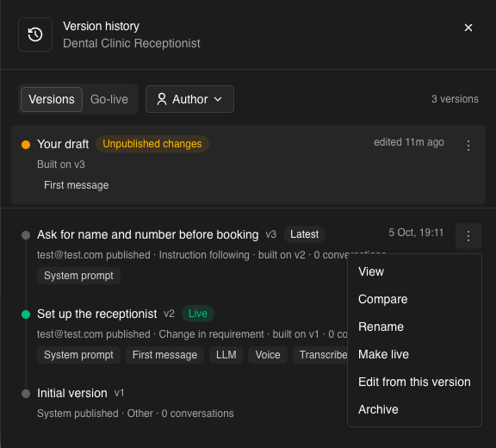The width and height of the screenshot is (496, 448).
Task: Open the Initial version entry
Action: click(x=72, y=393)
